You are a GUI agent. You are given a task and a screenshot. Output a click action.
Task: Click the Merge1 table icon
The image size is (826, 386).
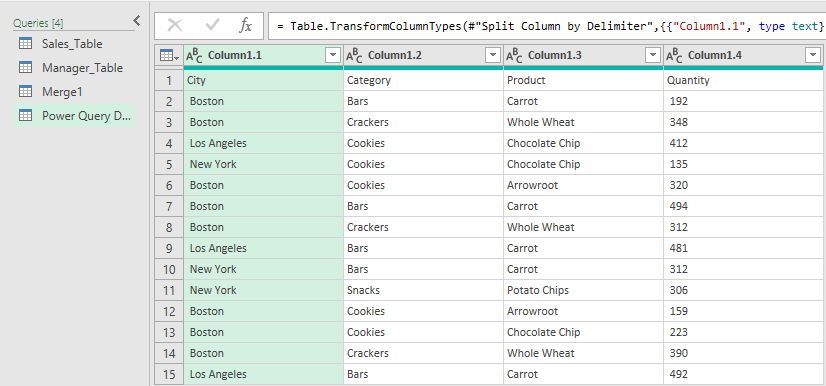point(25,92)
